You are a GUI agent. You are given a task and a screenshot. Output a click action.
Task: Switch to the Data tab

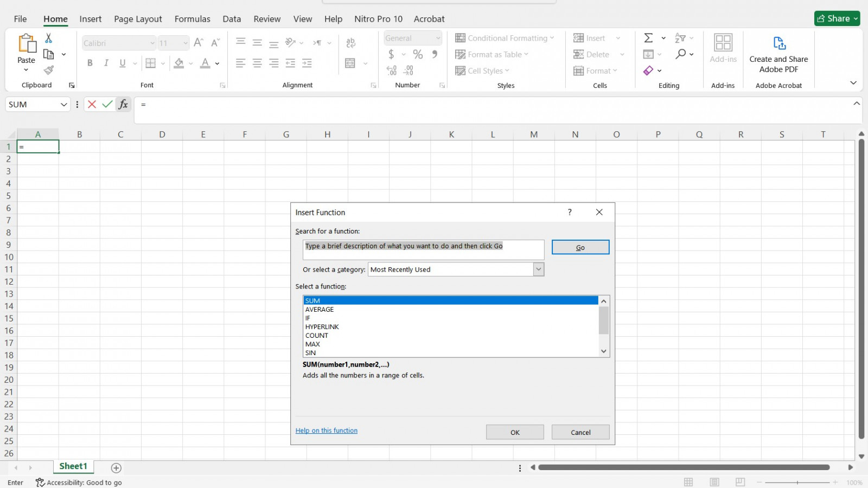coord(232,18)
